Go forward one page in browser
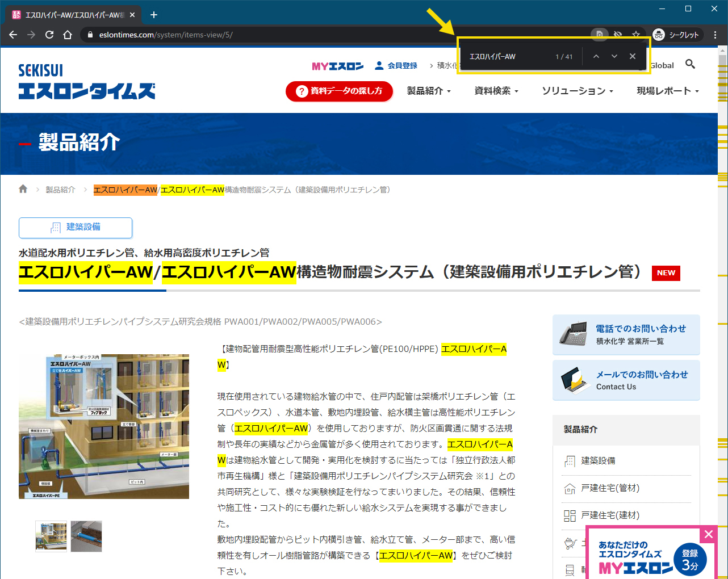 (x=31, y=35)
